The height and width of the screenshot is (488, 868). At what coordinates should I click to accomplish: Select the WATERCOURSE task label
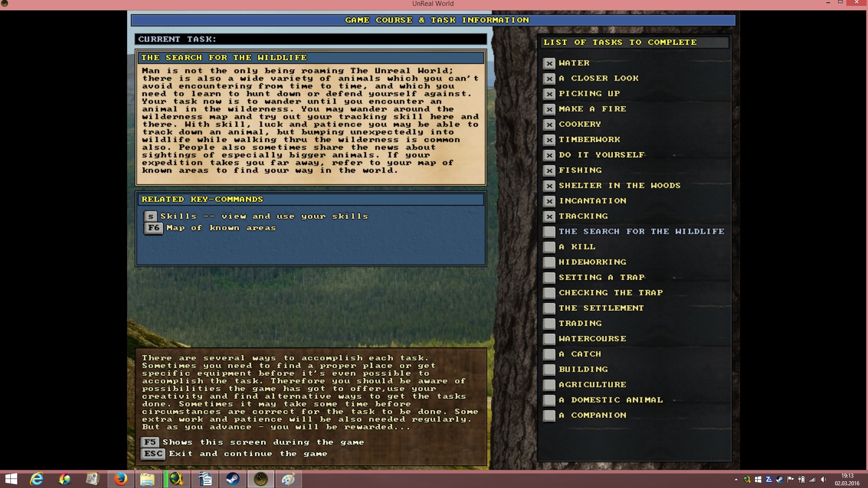pyautogui.click(x=593, y=339)
